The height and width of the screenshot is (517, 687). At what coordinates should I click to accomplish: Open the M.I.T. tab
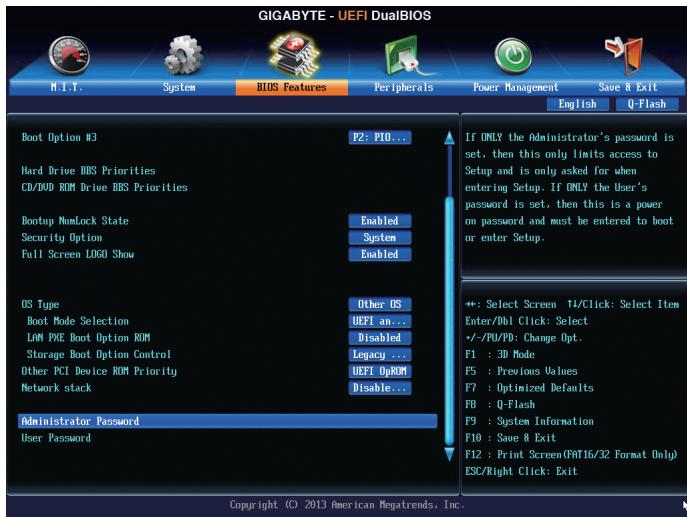click(x=67, y=87)
